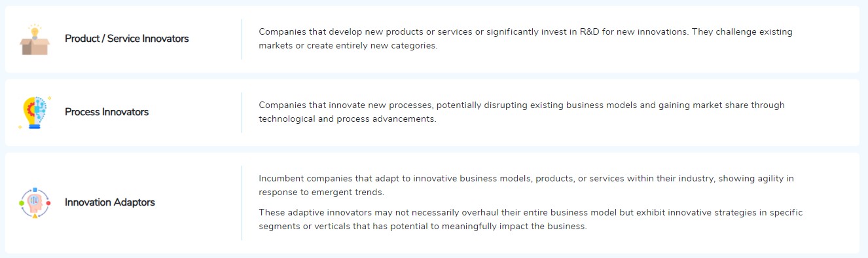Click the vertical divider in the Innovation Adaptors card
Image resolution: width=868 pixels, height=258 pixels.
(x=242, y=203)
